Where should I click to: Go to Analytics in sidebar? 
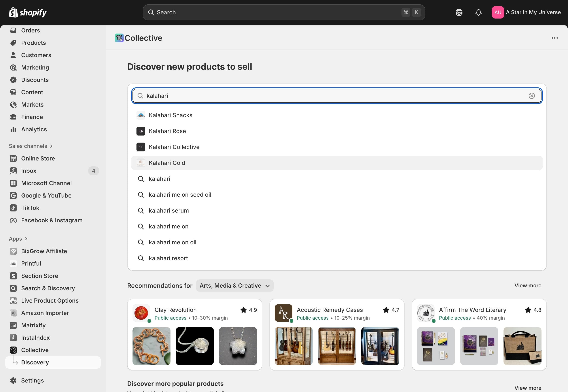point(34,129)
